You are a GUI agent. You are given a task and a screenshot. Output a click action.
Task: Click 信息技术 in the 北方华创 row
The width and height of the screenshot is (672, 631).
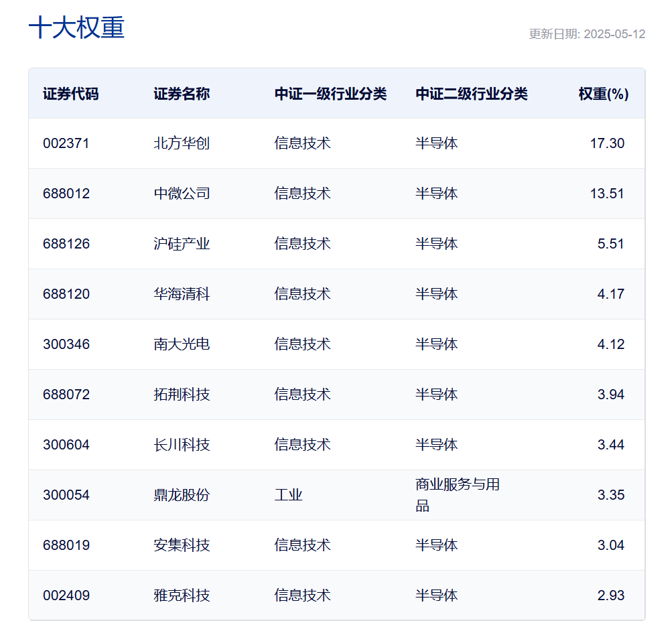pyautogui.click(x=303, y=143)
